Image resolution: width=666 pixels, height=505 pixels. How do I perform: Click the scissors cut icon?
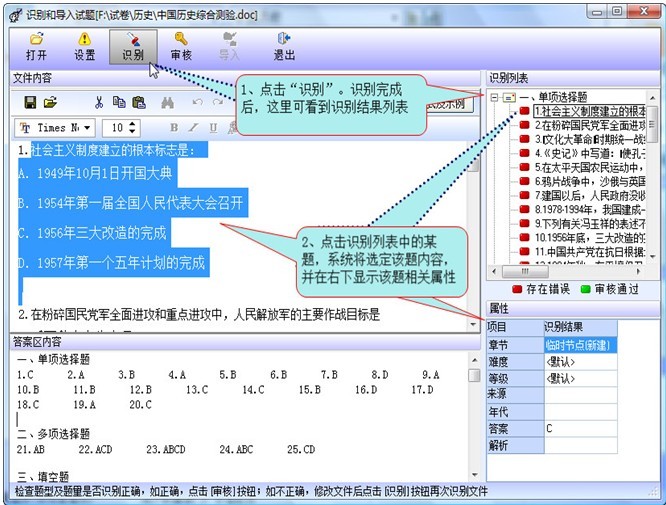(99, 102)
